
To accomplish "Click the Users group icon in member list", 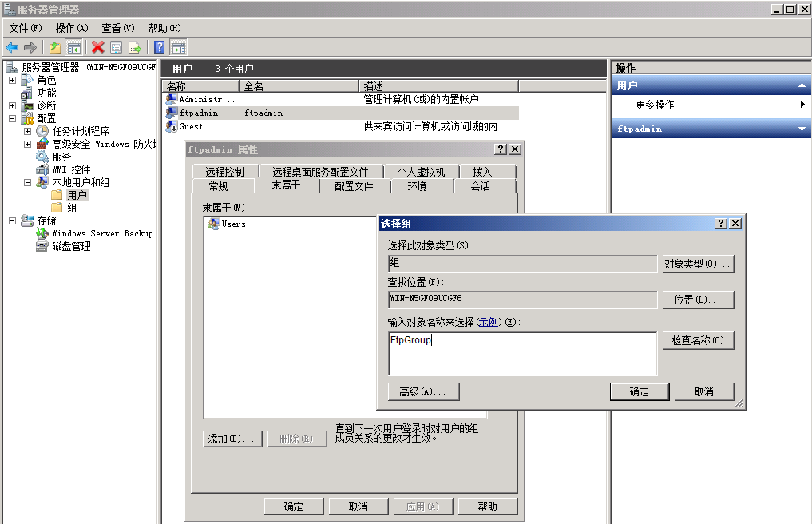I will (x=213, y=224).
